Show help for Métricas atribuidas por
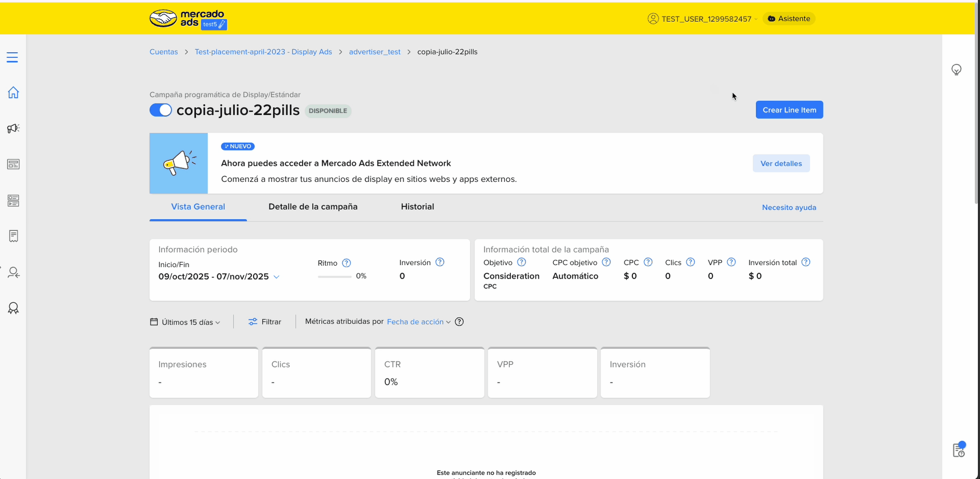980x479 pixels. [459, 321]
